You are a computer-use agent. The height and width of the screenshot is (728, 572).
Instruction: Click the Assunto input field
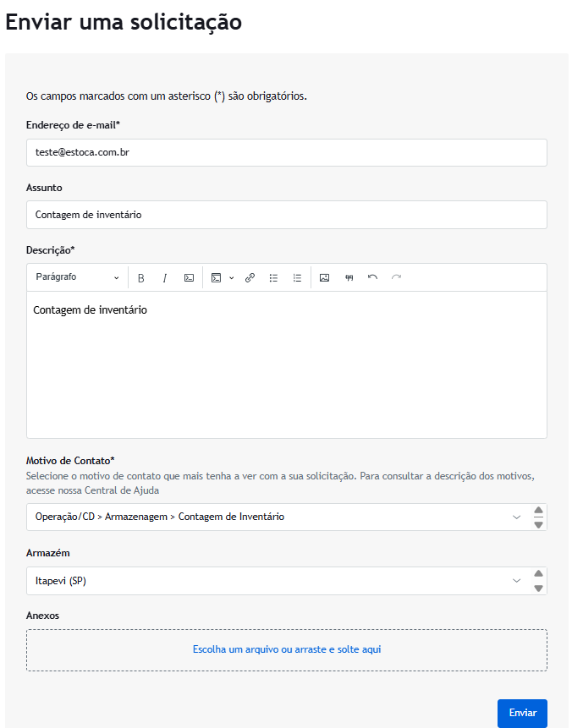tap(286, 215)
